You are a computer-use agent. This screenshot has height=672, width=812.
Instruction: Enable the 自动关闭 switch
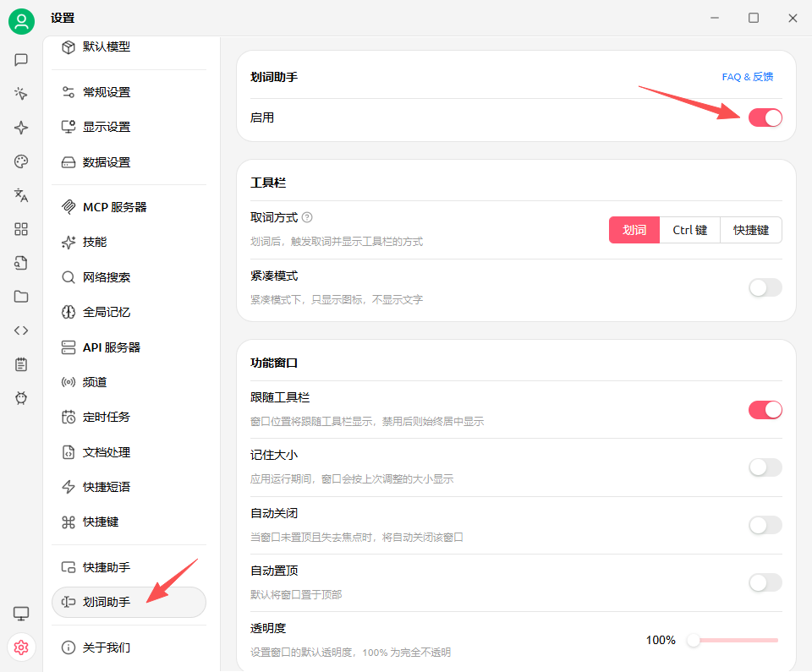765,525
